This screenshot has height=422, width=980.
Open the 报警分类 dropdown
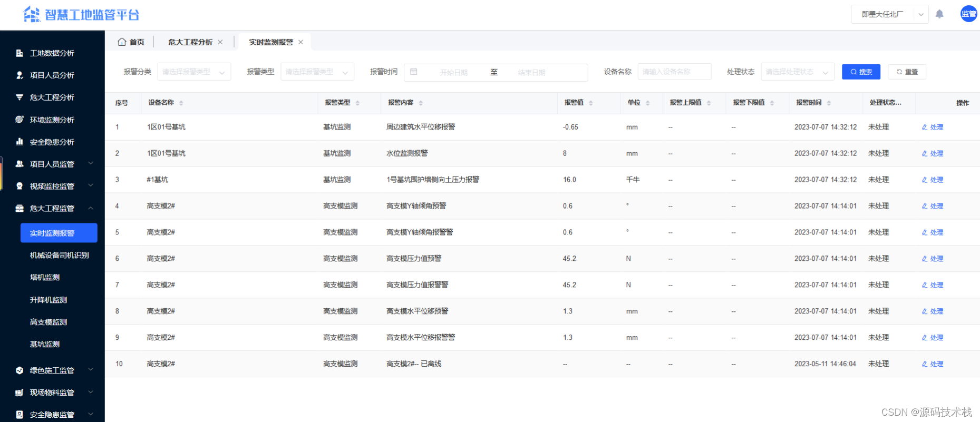(194, 72)
